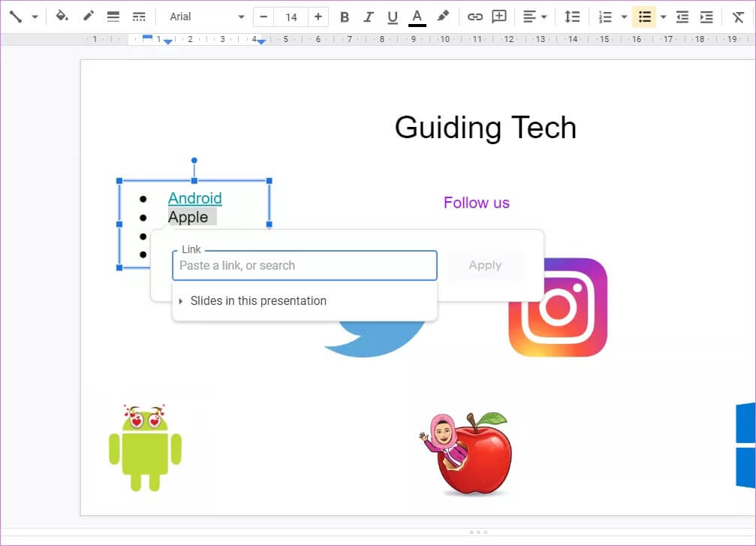Open the text color picker

417,17
